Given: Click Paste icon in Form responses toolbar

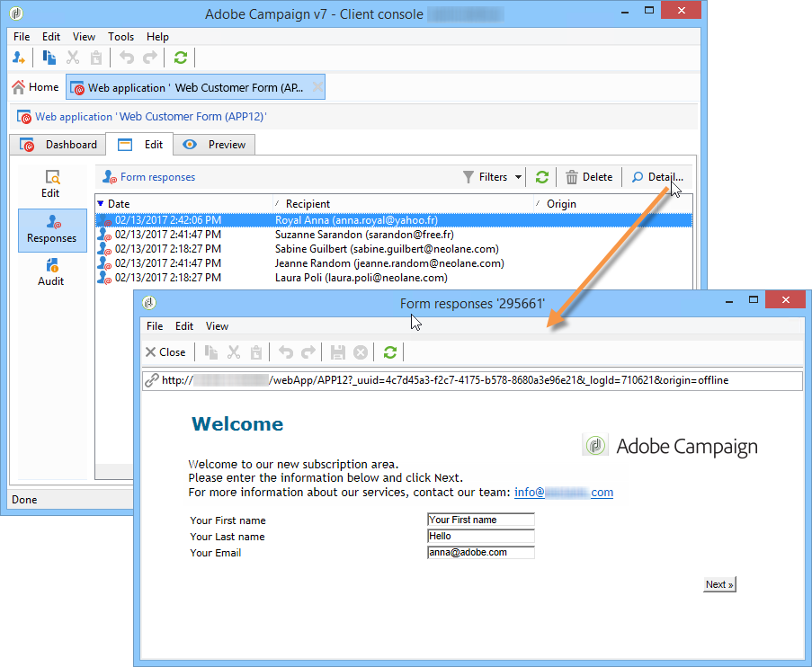Looking at the screenshot, I should pos(256,352).
